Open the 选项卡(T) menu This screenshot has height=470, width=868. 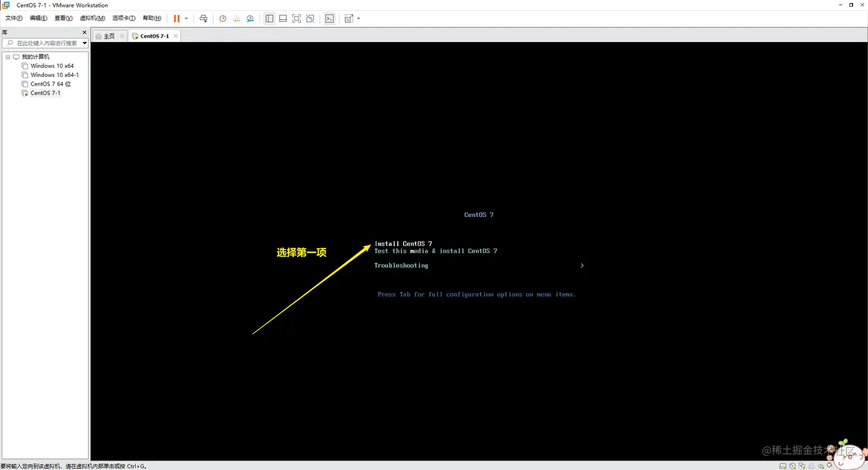click(123, 18)
